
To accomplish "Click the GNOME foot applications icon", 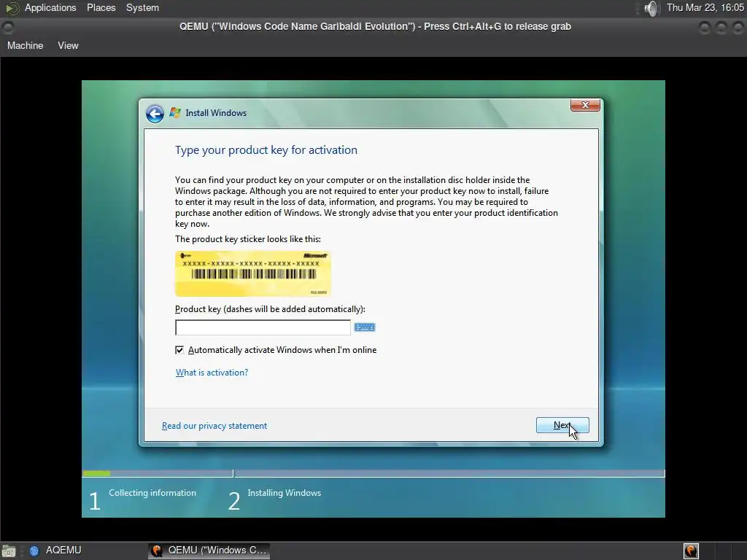I will pyautogui.click(x=12, y=8).
